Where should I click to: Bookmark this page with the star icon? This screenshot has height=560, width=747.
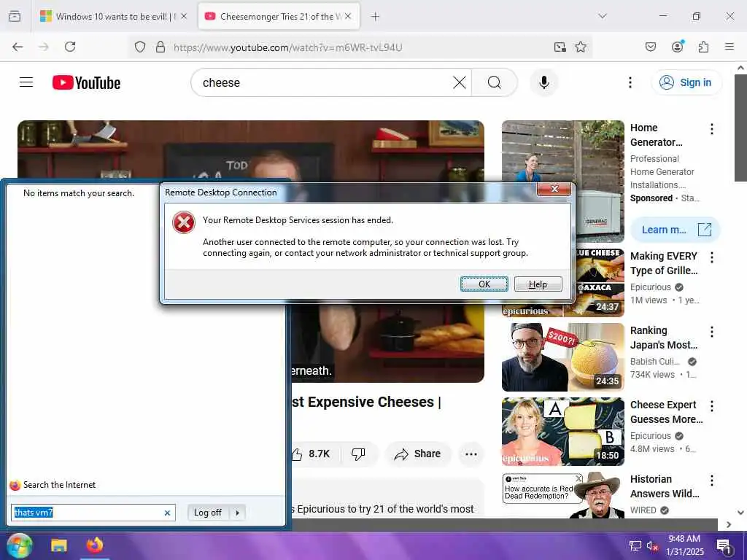coord(580,47)
